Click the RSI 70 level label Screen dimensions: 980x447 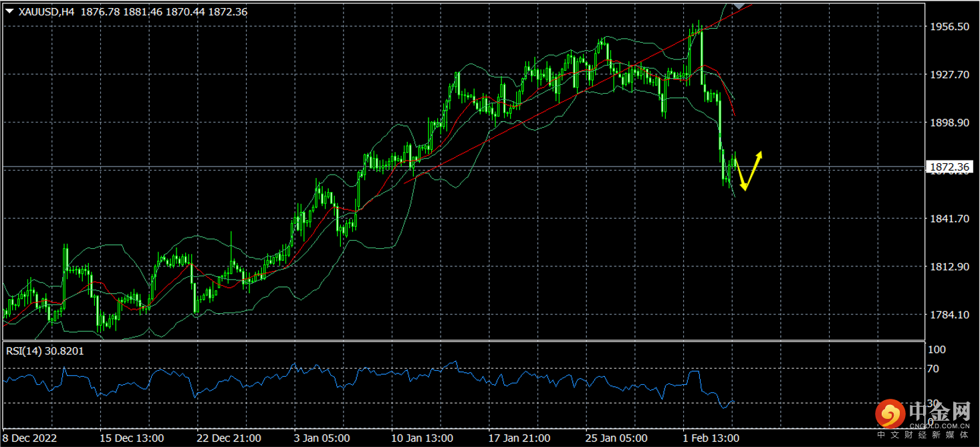point(933,369)
